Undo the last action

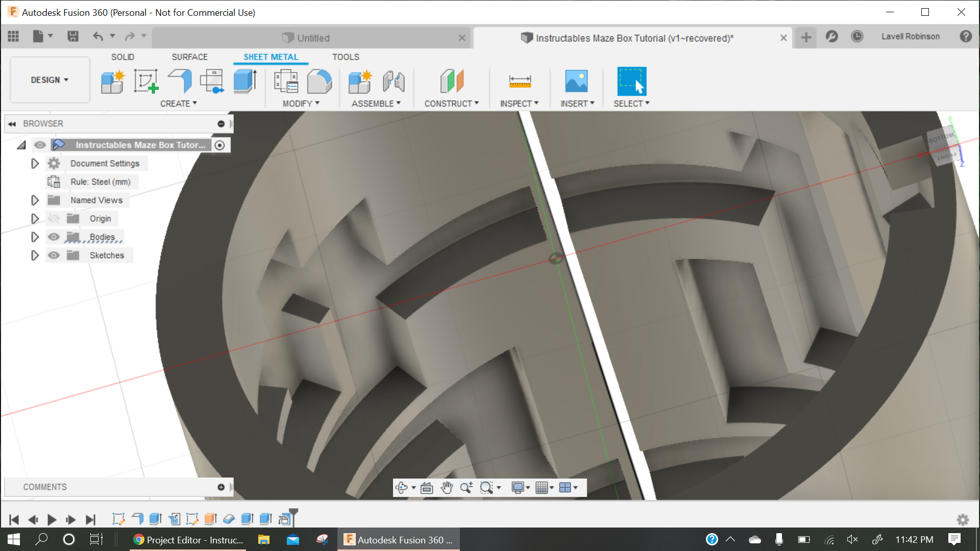(98, 36)
